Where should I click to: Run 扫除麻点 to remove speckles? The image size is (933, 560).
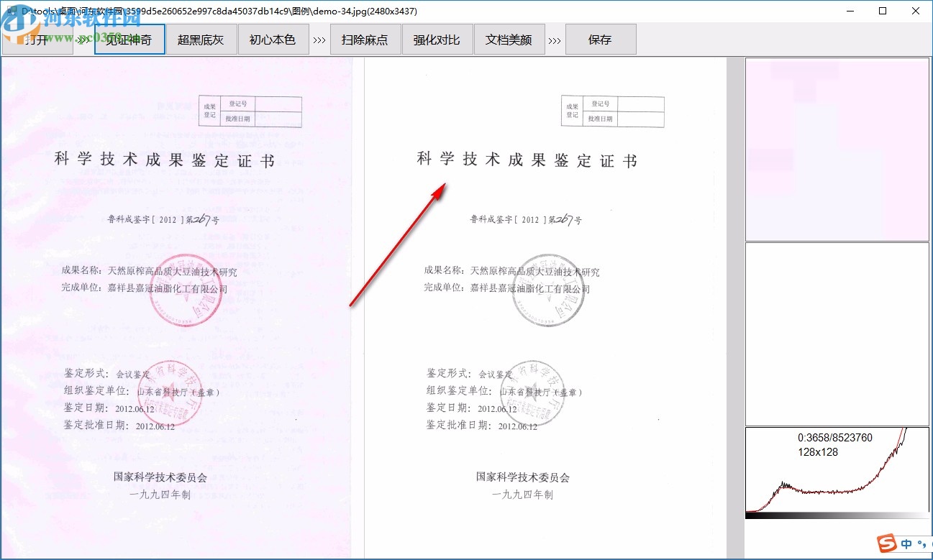[x=365, y=40]
